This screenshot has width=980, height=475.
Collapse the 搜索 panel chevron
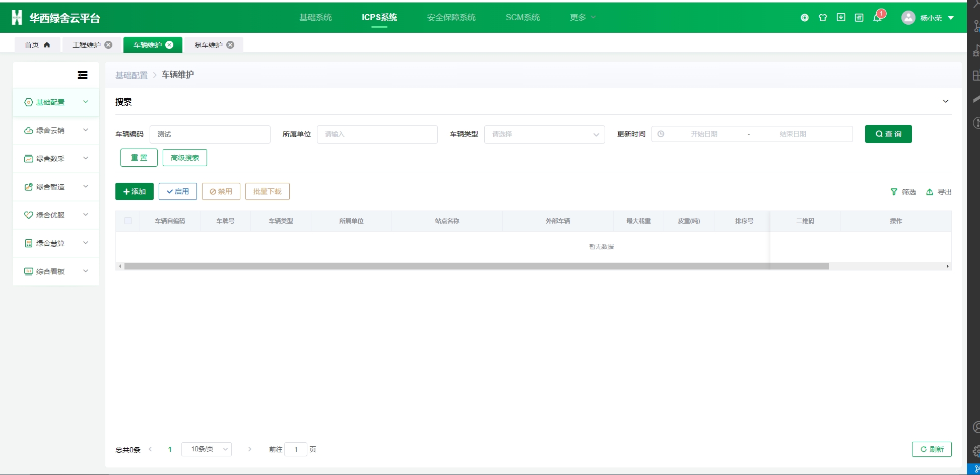946,101
